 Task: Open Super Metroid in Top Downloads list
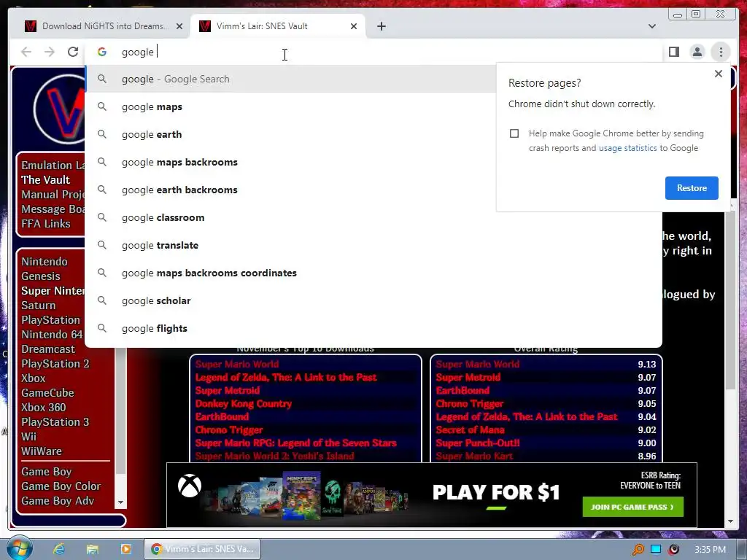coord(228,391)
